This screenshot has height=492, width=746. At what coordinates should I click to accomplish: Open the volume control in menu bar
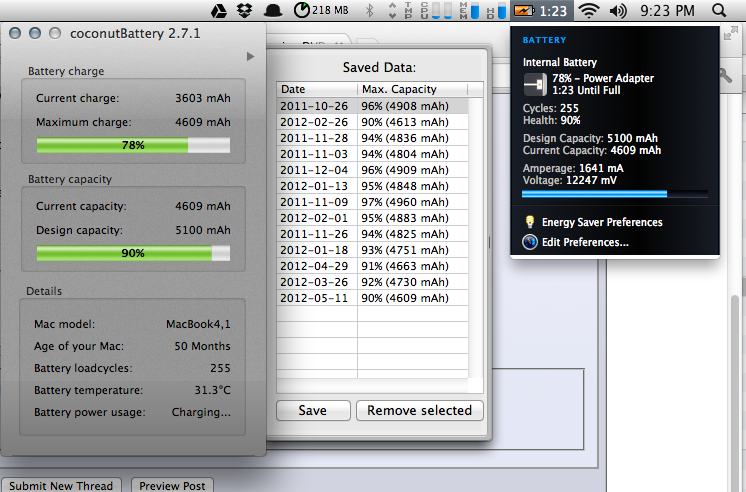(618, 10)
